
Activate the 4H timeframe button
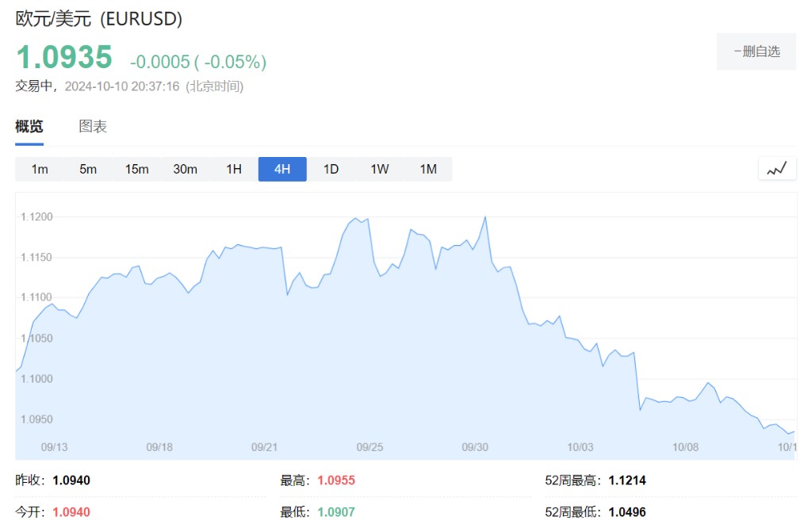(x=282, y=169)
